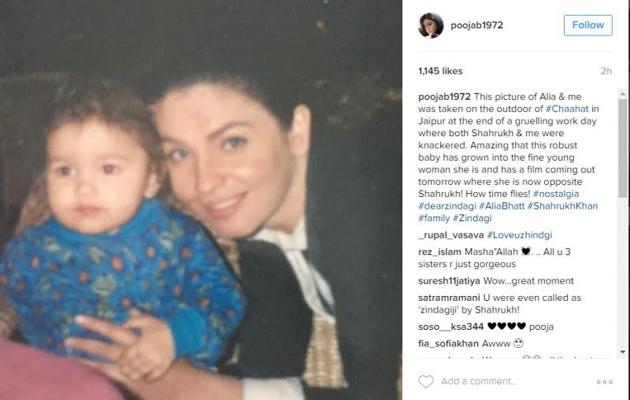Viewport: 630px width, 400px height.
Task: Open the #ShahrukhKhan hashtag
Action: (x=562, y=206)
